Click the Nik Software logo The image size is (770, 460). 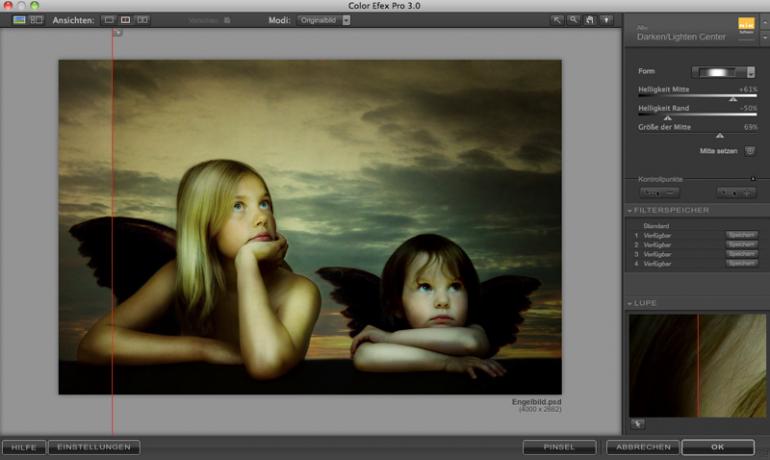[x=746, y=25]
